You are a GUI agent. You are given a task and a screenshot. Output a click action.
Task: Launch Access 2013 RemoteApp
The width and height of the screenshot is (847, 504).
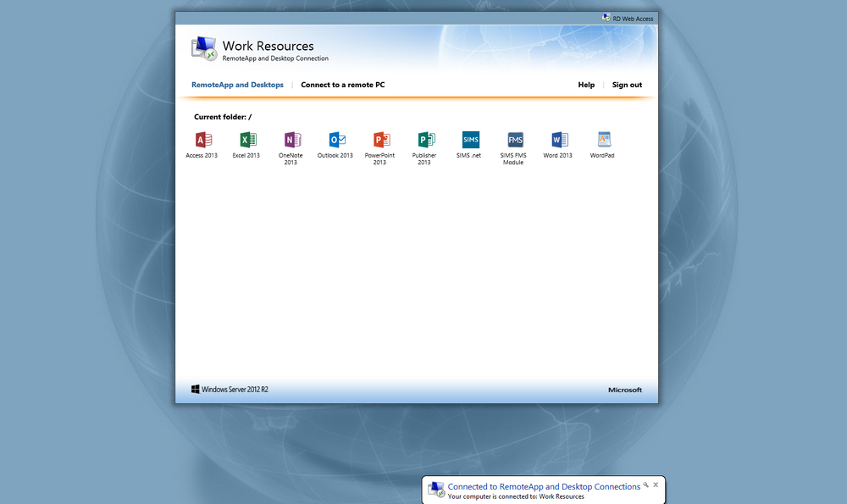[x=202, y=141]
